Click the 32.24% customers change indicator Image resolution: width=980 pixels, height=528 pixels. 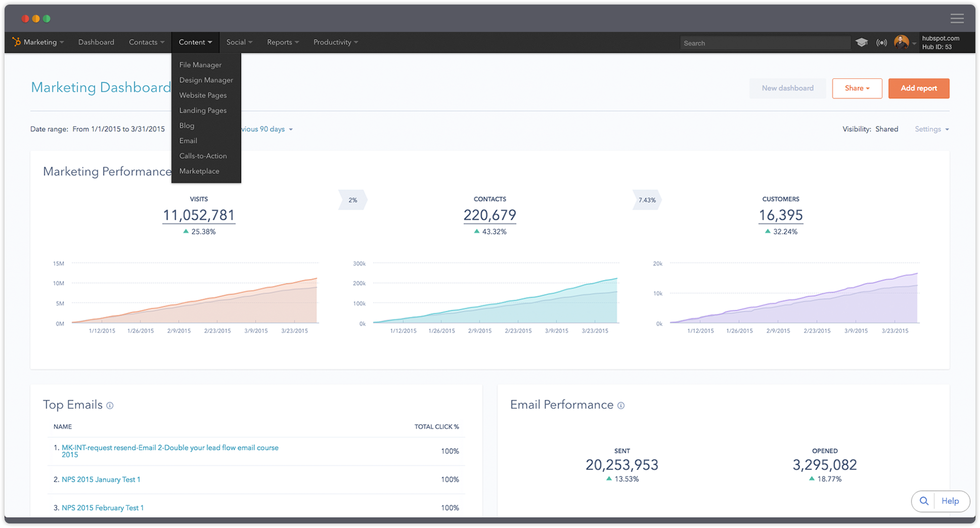click(x=781, y=232)
